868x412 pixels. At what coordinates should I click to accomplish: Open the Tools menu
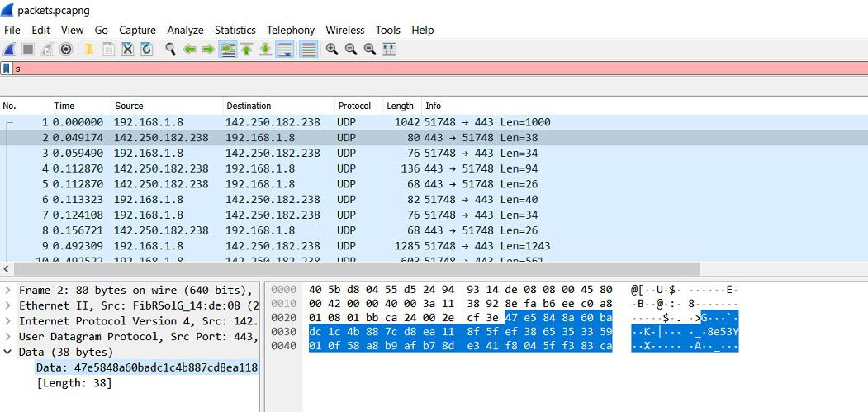pos(387,30)
